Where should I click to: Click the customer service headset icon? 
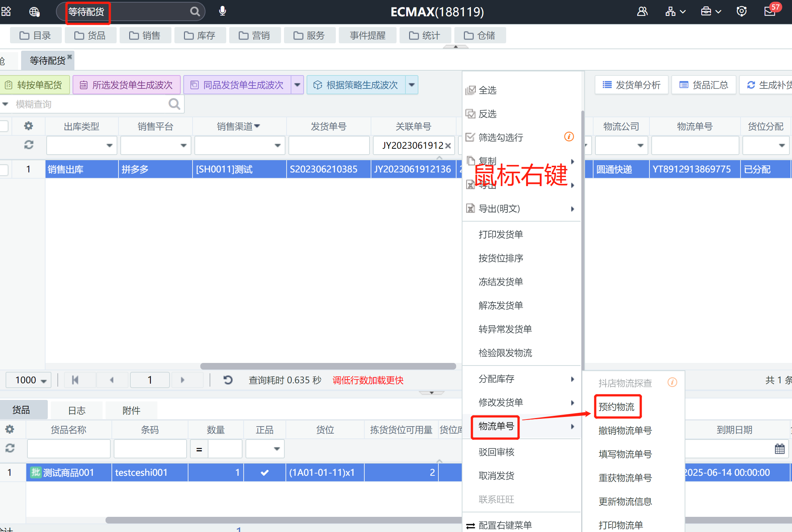(742, 11)
